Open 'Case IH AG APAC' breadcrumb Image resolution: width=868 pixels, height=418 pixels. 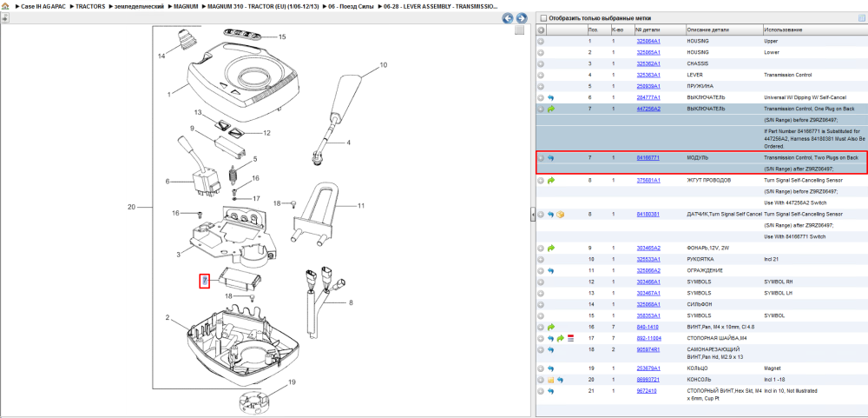(42, 6)
